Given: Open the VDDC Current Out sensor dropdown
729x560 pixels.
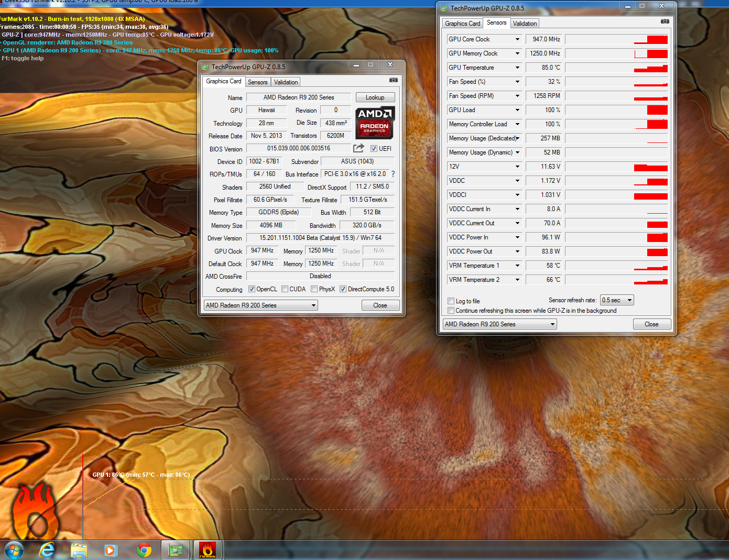Looking at the screenshot, I should [x=517, y=223].
